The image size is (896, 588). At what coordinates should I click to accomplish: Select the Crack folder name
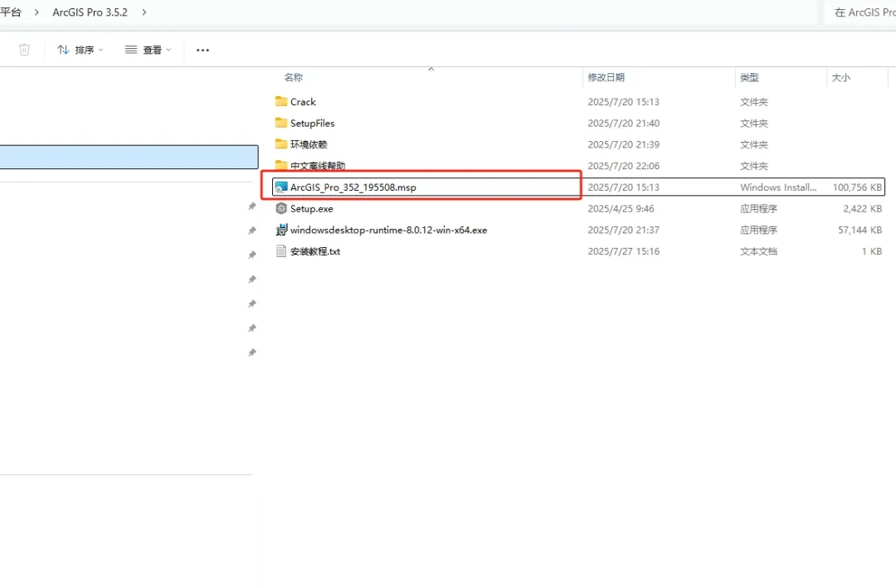[x=303, y=102]
